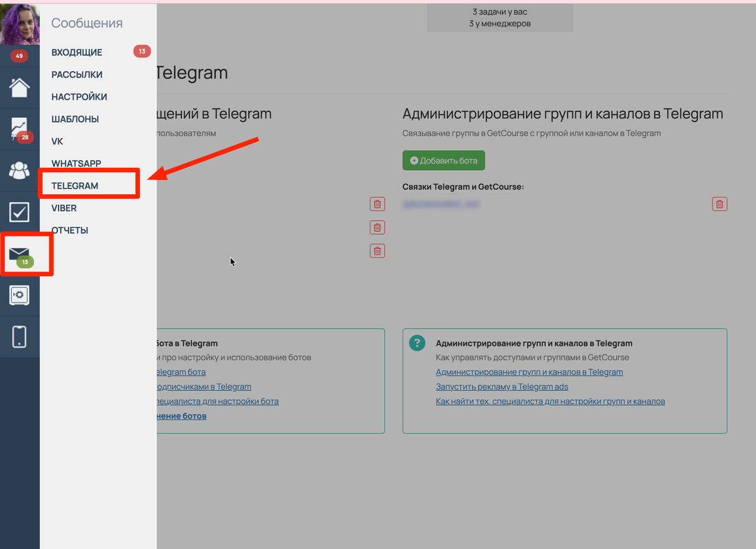Delete the second bot with middle-left trash icon
The height and width of the screenshot is (549, 756).
(x=377, y=228)
